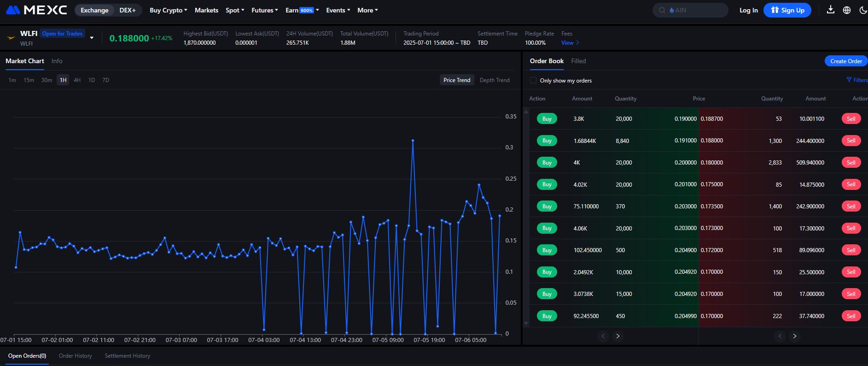Viewport: 868px width, 366px height.
Task: Switch to the Filled tab
Action: 578,61
